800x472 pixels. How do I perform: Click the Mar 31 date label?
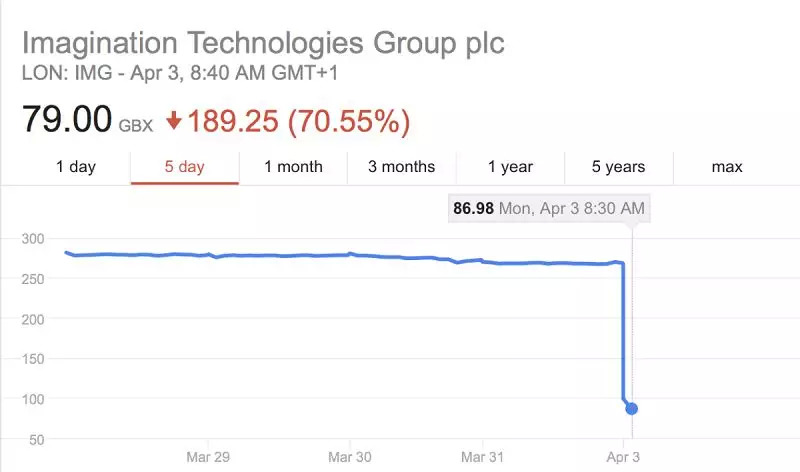coord(483,456)
